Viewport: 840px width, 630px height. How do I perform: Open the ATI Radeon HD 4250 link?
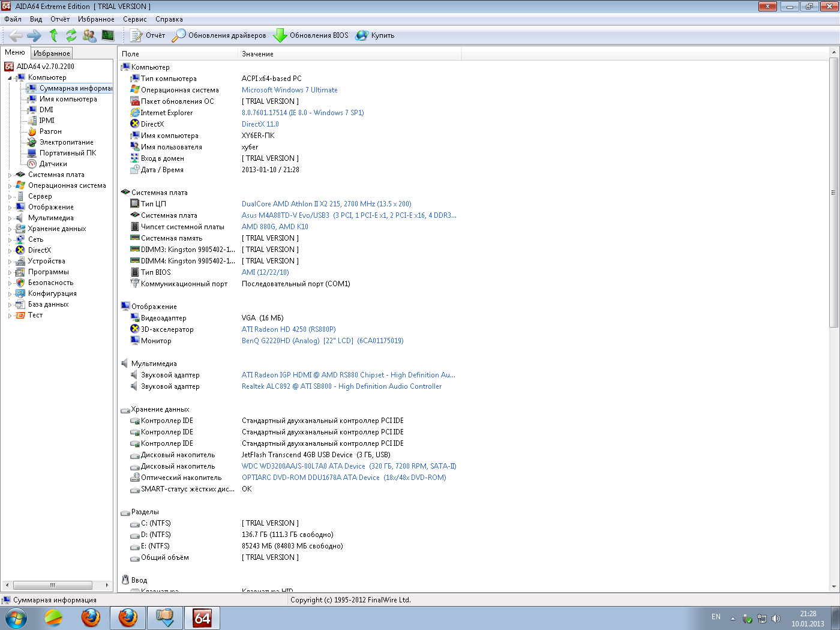[x=289, y=329]
